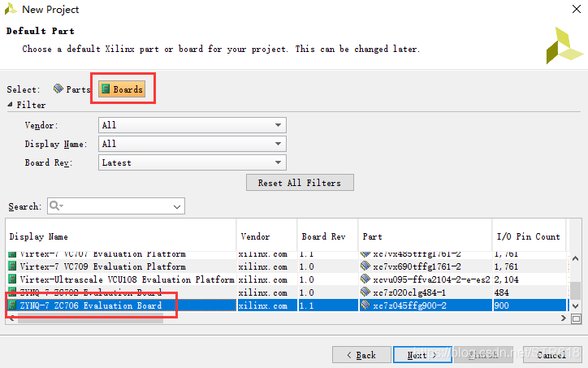Image resolution: width=588 pixels, height=368 pixels.
Task: Sort by Vendor column header
Action: (x=267, y=236)
